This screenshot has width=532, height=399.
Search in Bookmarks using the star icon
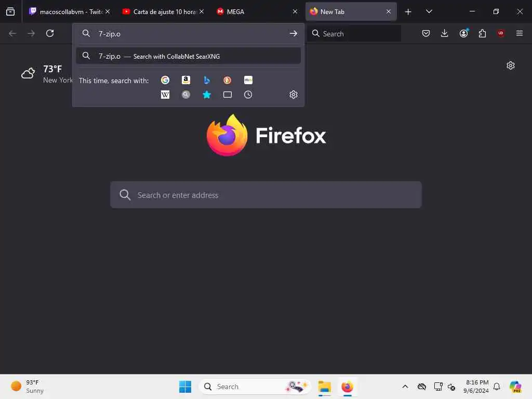[207, 95]
